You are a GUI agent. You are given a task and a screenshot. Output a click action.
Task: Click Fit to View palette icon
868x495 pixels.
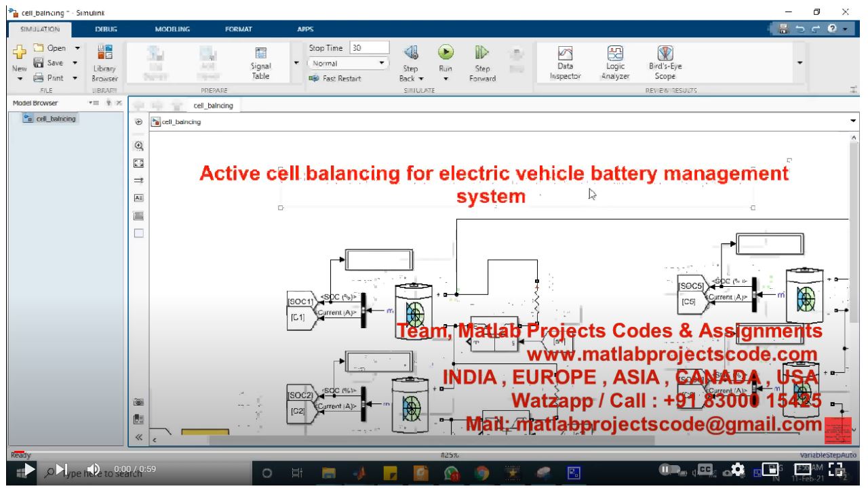click(x=139, y=163)
